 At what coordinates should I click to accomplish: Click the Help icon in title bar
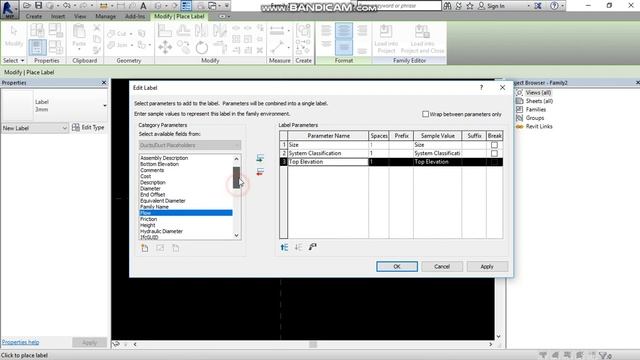[554, 6]
